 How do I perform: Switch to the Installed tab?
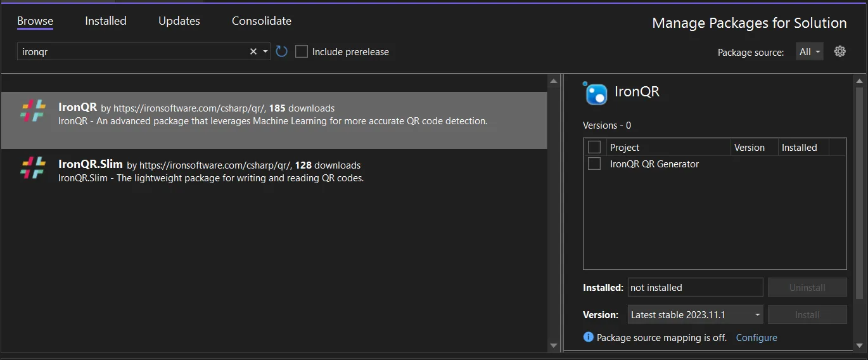click(106, 21)
